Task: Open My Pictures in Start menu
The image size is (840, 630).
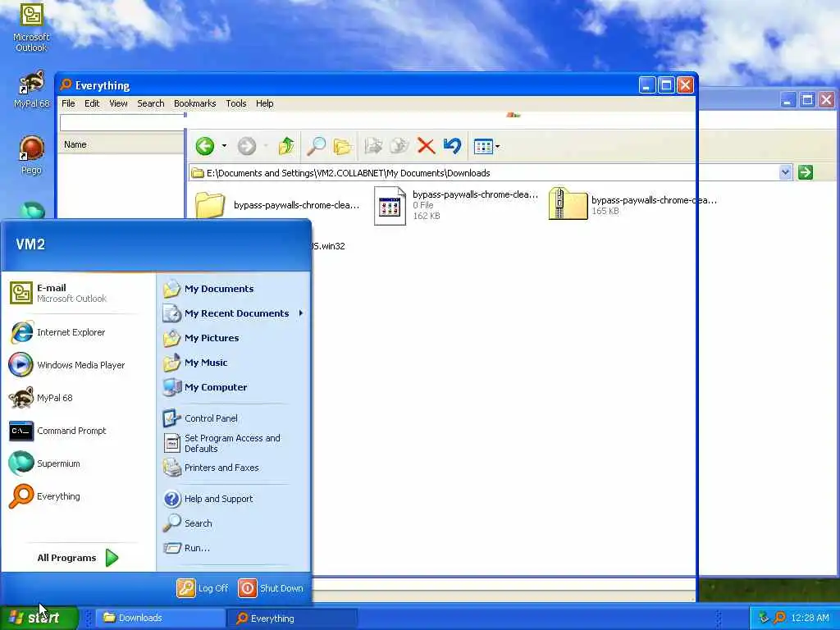Action: pyautogui.click(x=233, y=338)
